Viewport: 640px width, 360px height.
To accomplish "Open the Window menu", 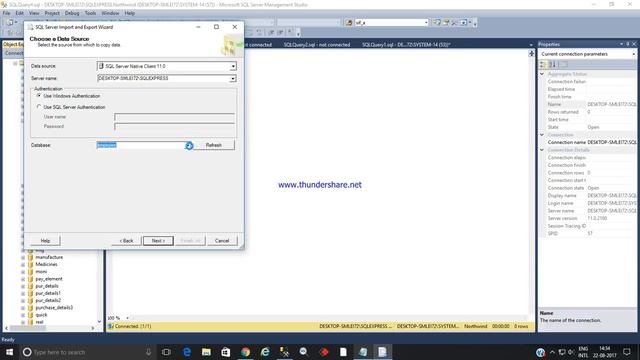I will tap(110, 13).
